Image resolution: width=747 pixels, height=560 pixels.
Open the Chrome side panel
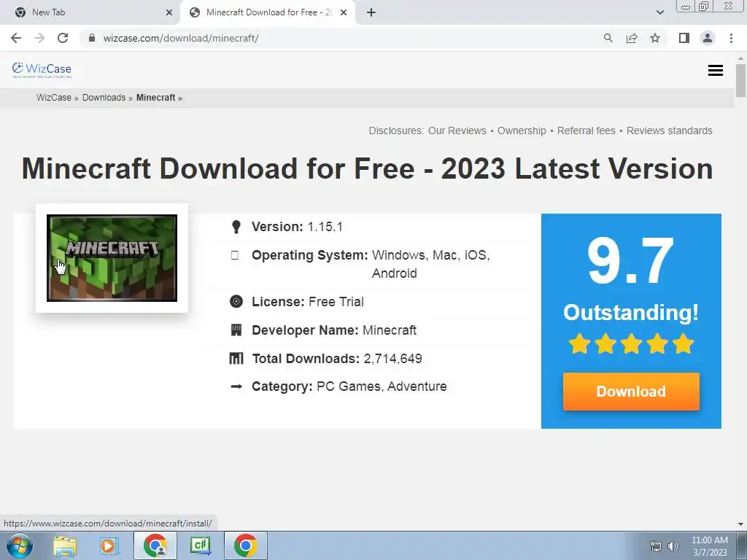click(x=684, y=38)
